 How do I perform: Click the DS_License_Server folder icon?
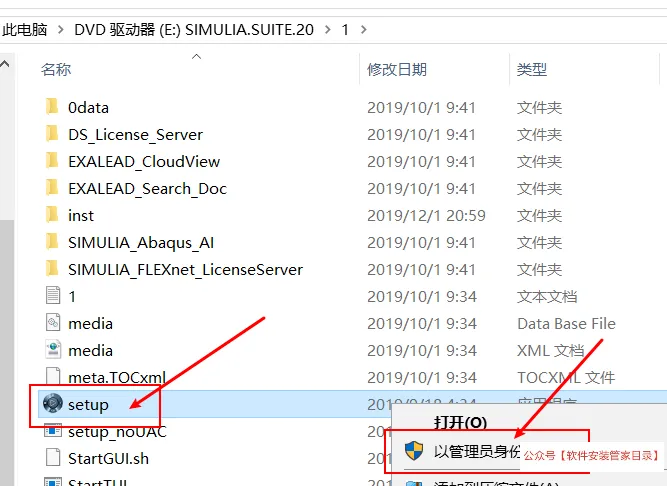point(52,134)
